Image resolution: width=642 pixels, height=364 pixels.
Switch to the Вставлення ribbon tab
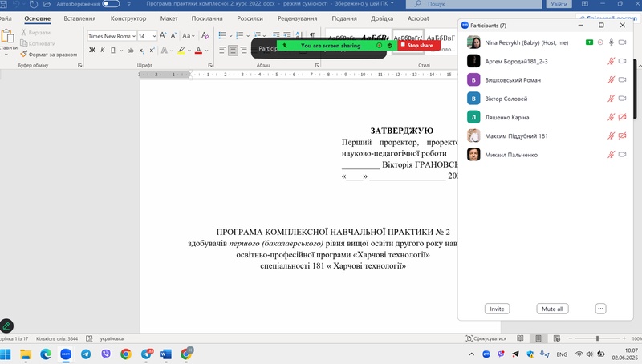click(79, 18)
